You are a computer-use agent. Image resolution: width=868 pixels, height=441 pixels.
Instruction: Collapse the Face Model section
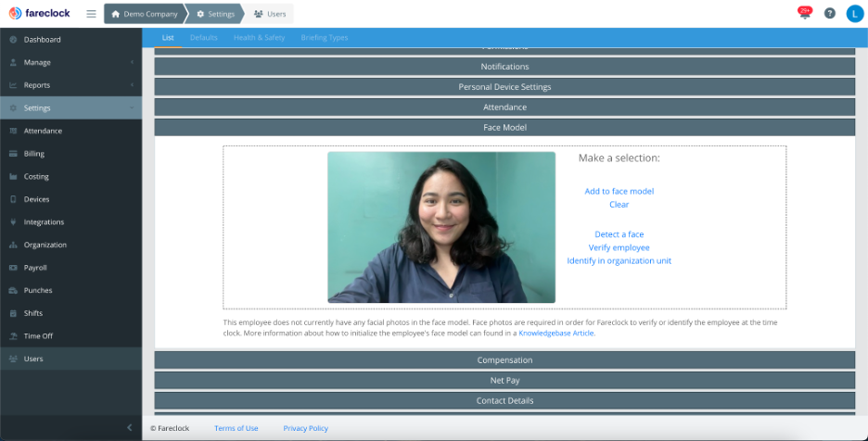tap(504, 127)
